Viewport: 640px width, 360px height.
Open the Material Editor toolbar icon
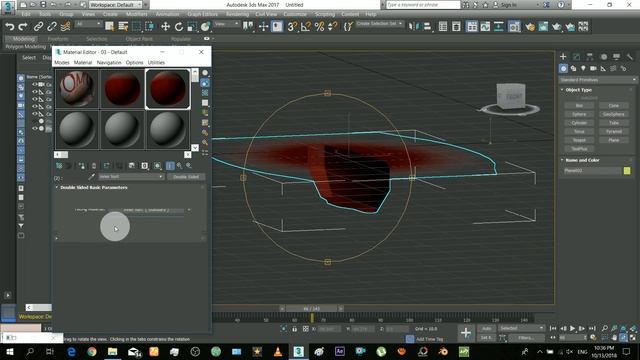[514, 27]
